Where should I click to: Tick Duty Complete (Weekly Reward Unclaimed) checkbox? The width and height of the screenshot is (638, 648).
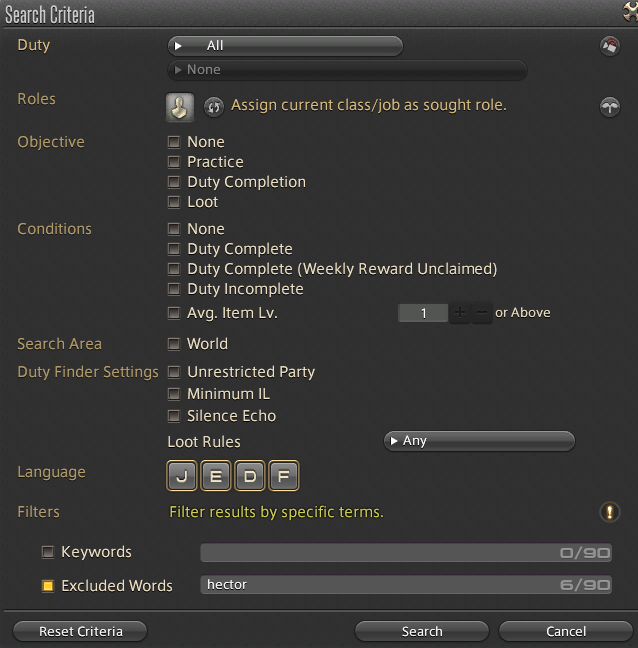174,269
